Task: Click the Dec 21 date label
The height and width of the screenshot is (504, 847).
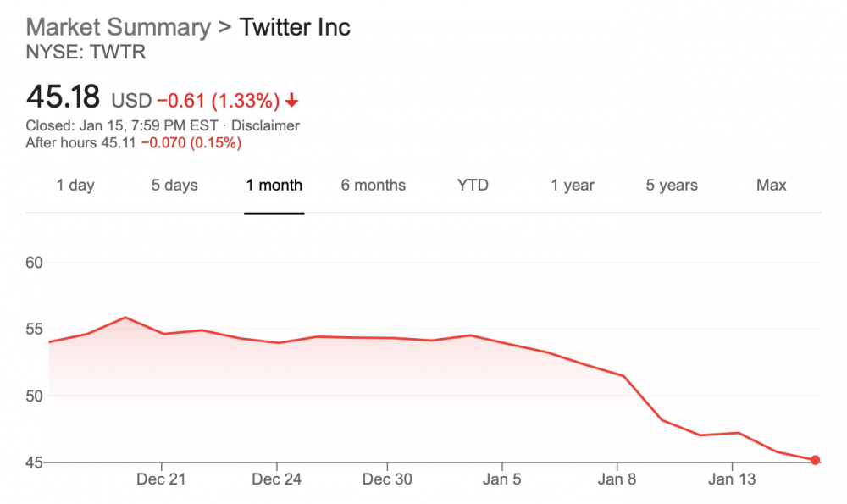Action: point(160,479)
